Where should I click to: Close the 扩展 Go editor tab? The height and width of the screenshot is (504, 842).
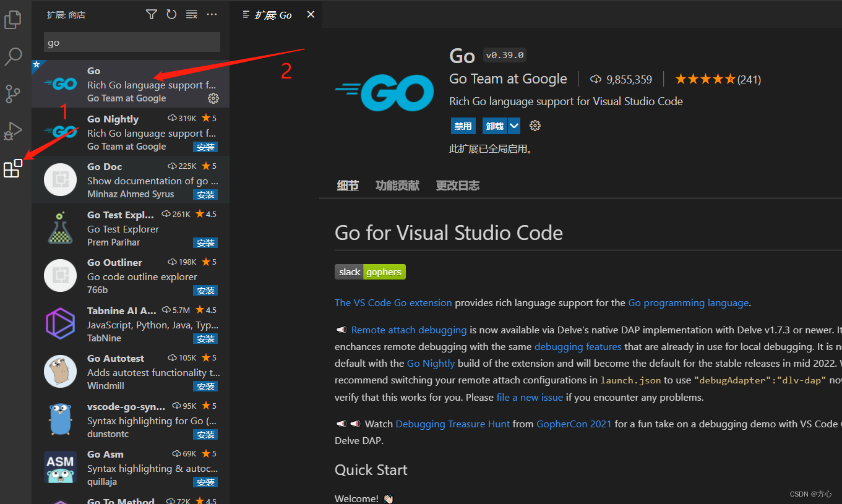[x=311, y=14]
